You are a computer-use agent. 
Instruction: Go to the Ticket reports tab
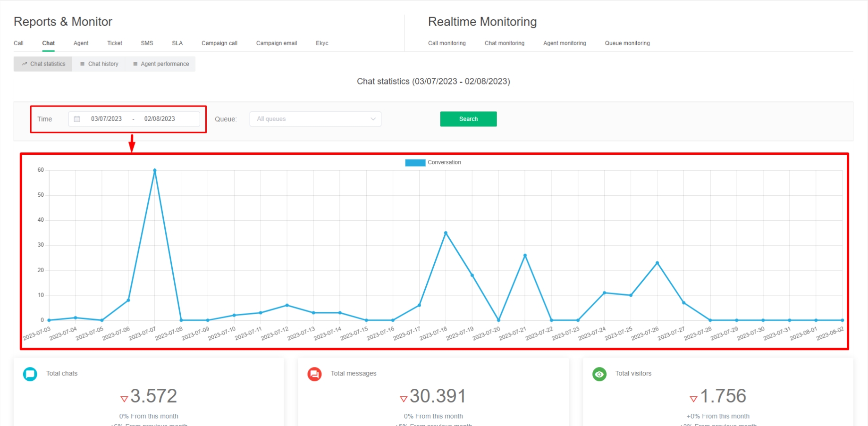[115, 43]
